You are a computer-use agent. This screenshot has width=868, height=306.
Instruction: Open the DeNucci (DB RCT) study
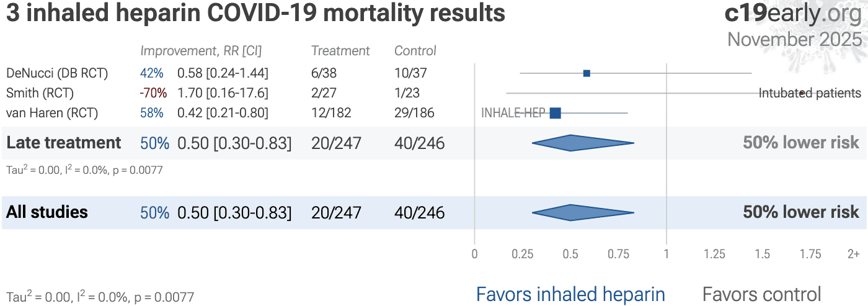point(57,73)
